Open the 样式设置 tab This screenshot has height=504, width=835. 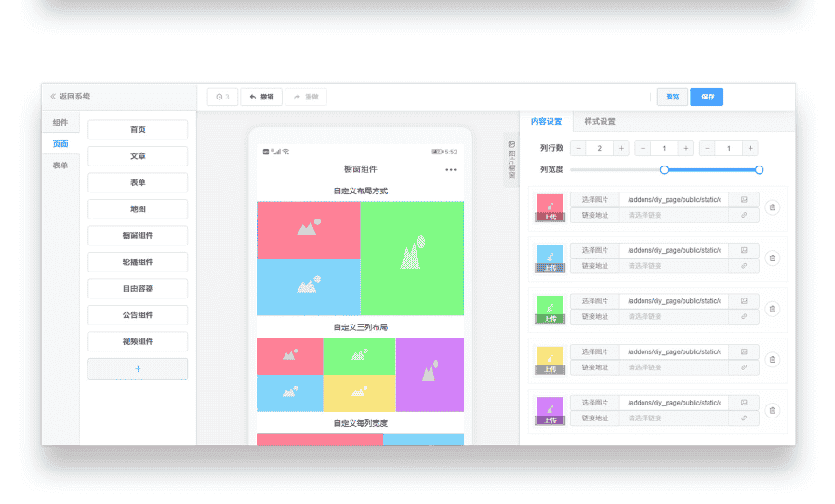click(x=600, y=122)
